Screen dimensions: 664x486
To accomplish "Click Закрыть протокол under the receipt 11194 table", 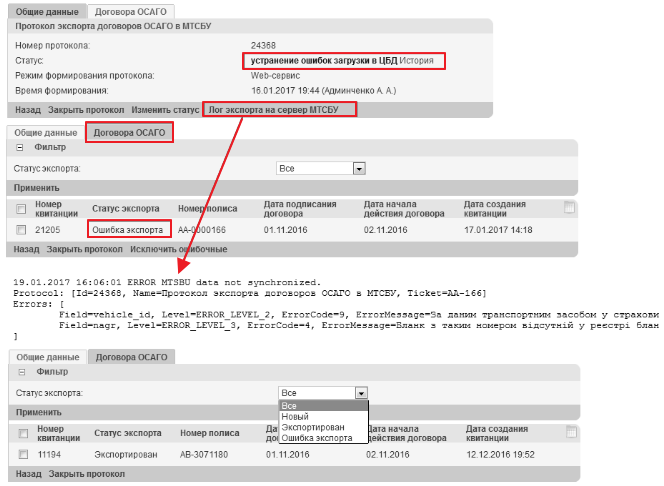I will coord(86,474).
